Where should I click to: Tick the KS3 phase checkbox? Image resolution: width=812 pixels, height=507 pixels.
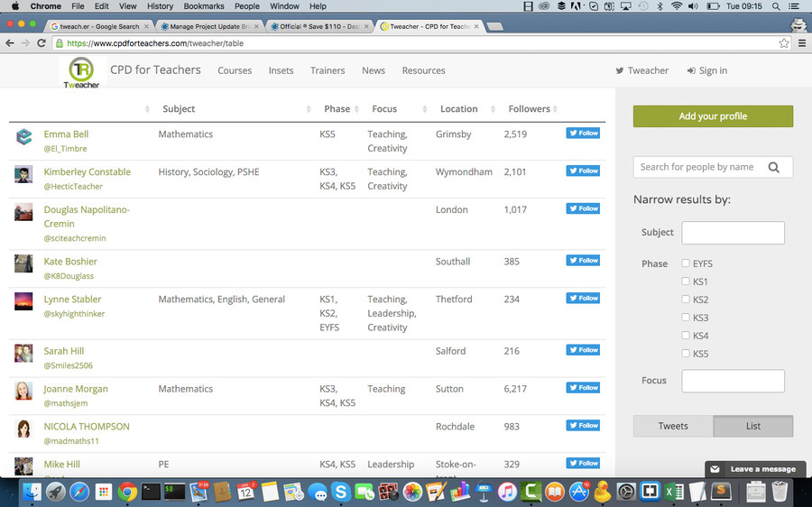tap(686, 317)
